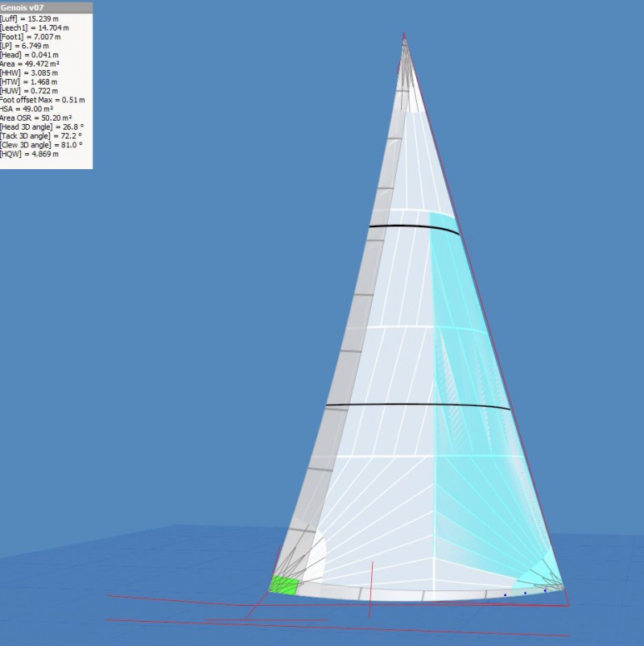Pick the [LP] = 6.749 m entry

[x=29, y=46]
